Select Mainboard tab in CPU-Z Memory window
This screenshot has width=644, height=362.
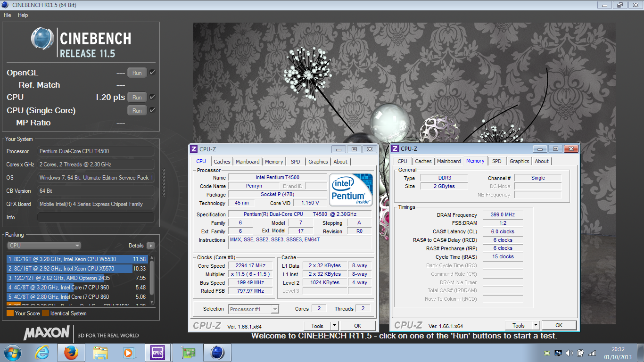tap(449, 161)
